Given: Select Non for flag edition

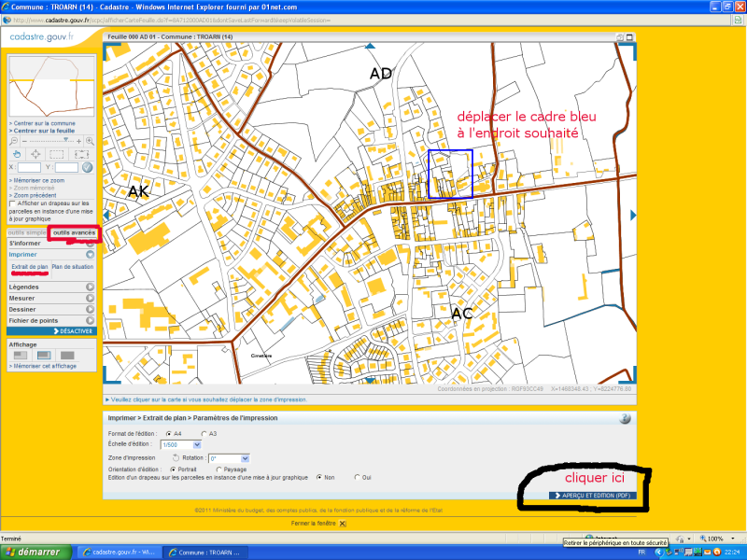Looking at the screenshot, I should (x=319, y=477).
